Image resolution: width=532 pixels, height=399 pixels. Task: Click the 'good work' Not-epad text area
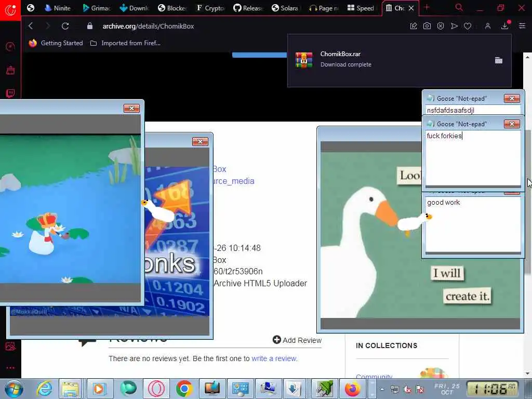(473, 224)
